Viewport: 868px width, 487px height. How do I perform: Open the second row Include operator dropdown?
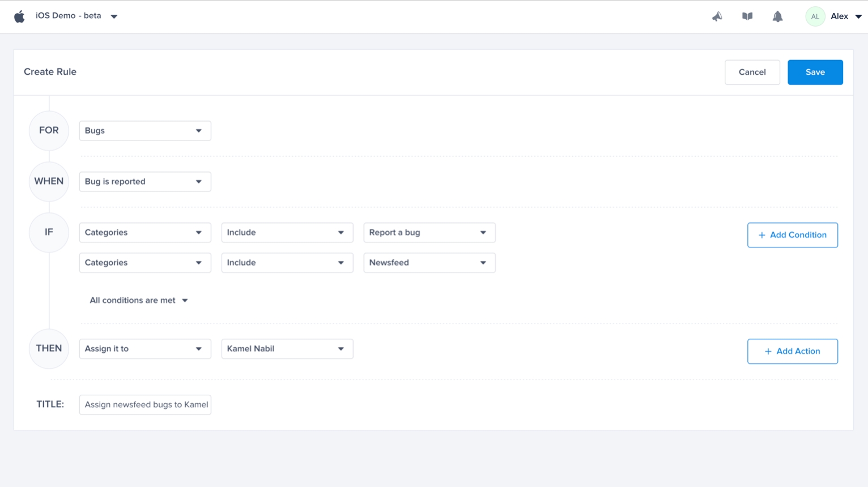[287, 263]
